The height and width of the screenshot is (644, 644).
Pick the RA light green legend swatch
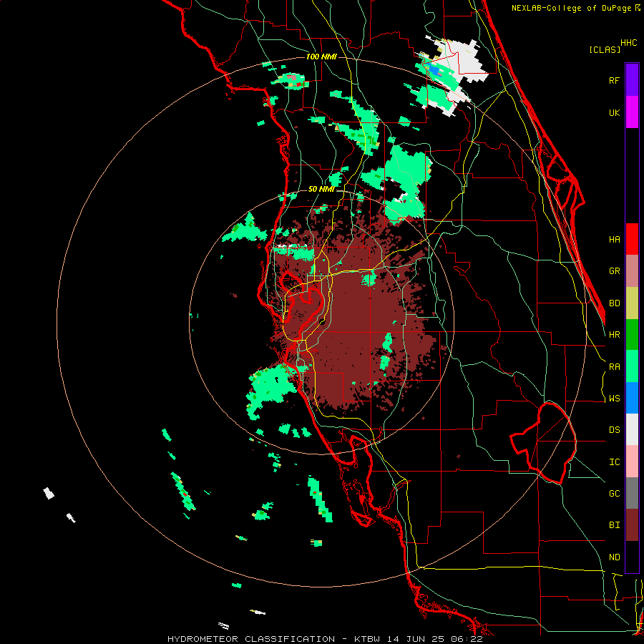coord(632,366)
